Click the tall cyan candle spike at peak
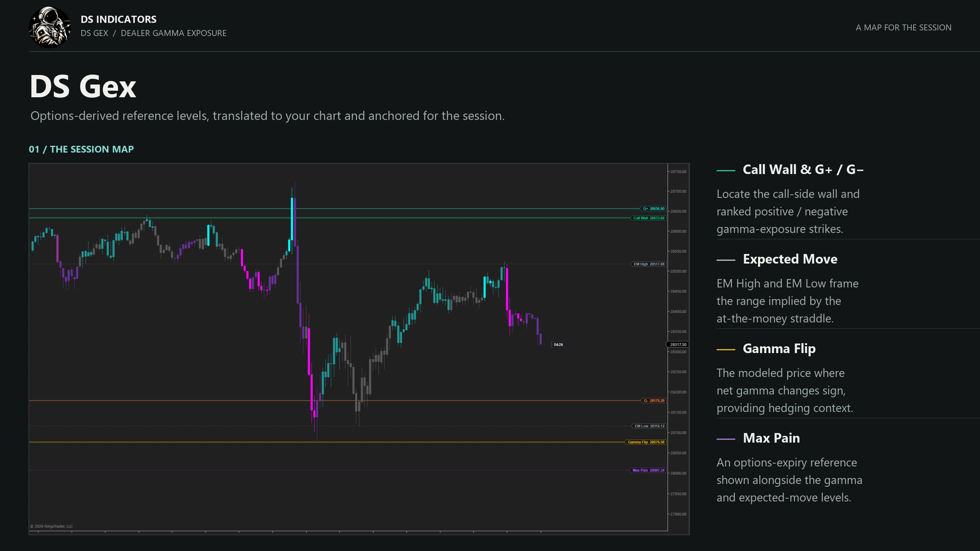Image resolution: width=980 pixels, height=551 pixels. [x=292, y=219]
